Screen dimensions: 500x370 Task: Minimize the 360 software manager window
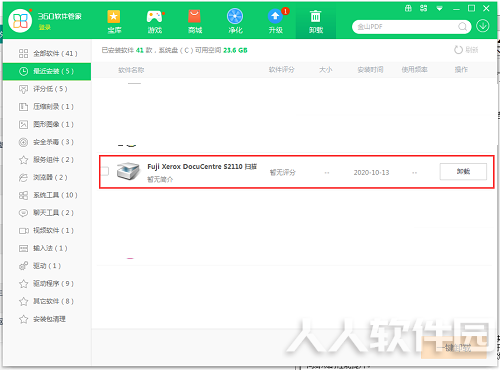click(456, 9)
